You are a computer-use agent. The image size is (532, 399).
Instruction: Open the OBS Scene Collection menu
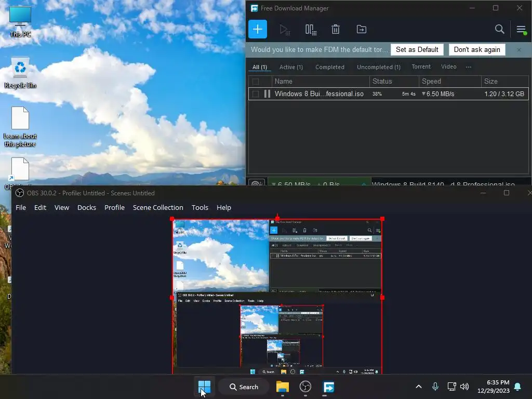pos(158,207)
